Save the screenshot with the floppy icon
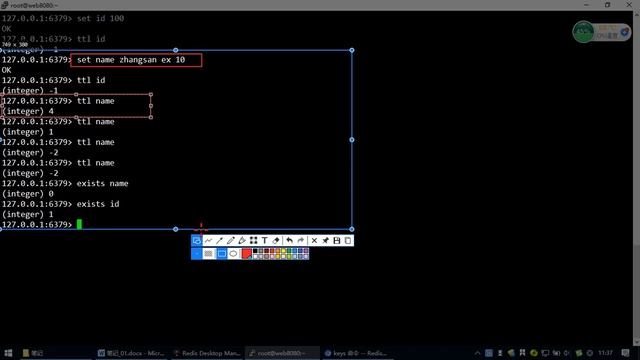The height and width of the screenshot is (360, 640). (337, 241)
